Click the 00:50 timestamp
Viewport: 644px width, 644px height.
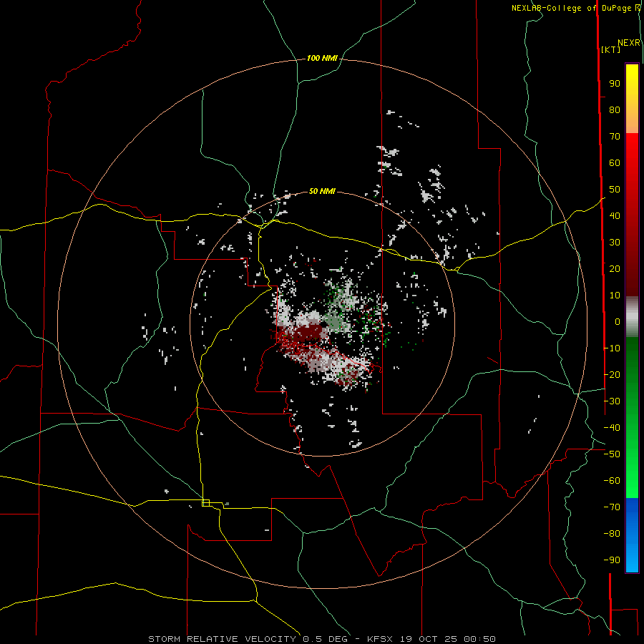pyautogui.click(x=479, y=639)
